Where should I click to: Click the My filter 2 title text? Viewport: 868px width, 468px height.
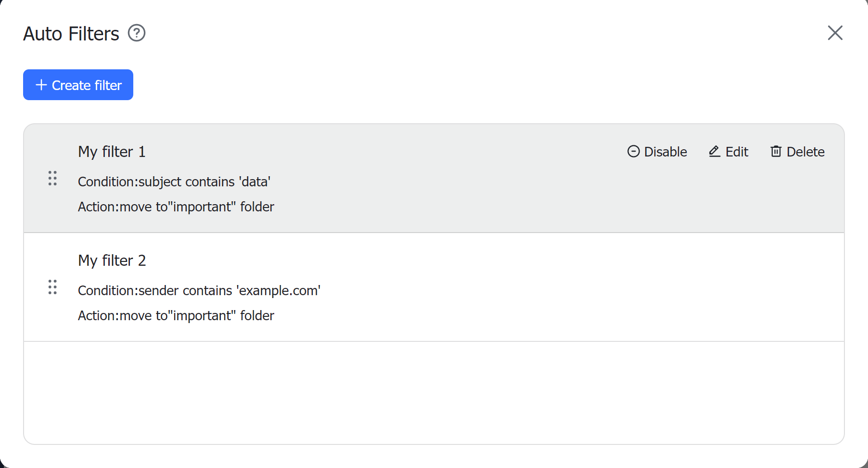click(x=111, y=260)
